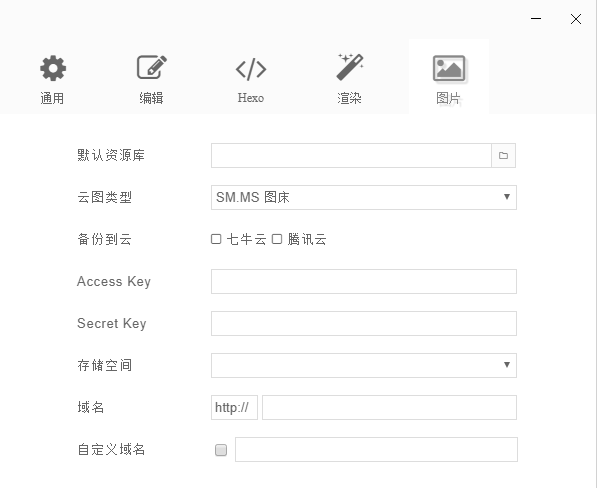This screenshot has width=597, height=488.
Task: Click the http:// protocol selector
Action: click(234, 407)
